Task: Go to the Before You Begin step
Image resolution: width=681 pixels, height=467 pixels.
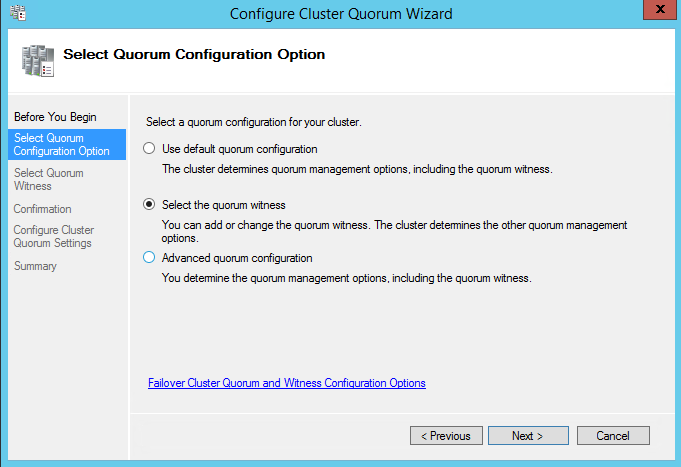Action: click(x=55, y=117)
